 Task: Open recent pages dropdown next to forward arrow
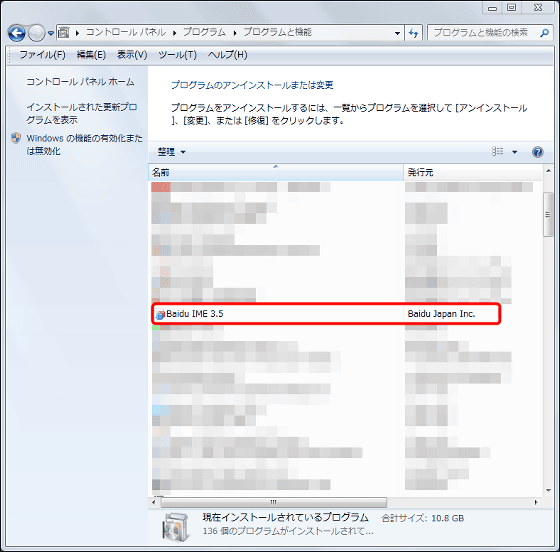click(x=51, y=33)
